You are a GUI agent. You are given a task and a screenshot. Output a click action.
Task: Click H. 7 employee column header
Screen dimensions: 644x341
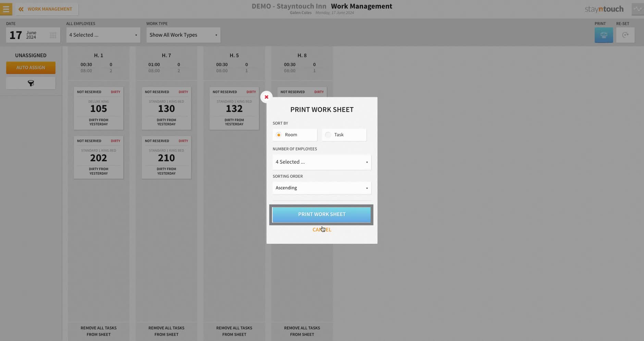tap(166, 55)
